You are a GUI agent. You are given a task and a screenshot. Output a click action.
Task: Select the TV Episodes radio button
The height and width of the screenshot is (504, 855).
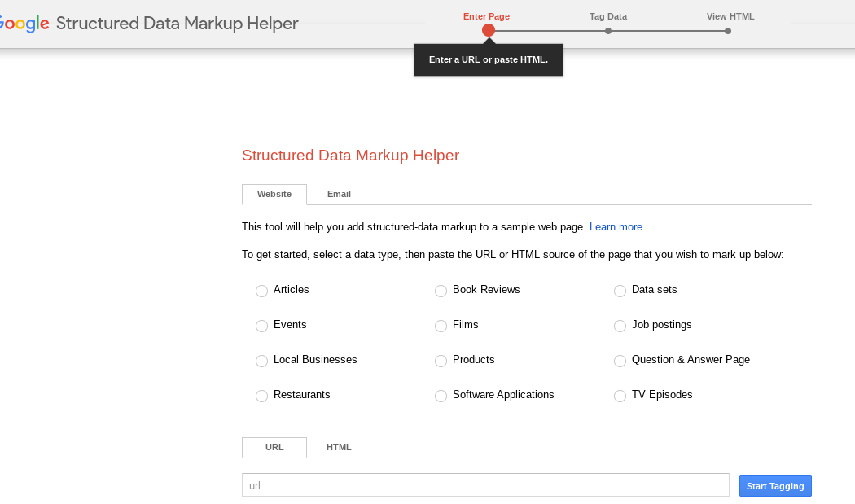click(x=620, y=396)
